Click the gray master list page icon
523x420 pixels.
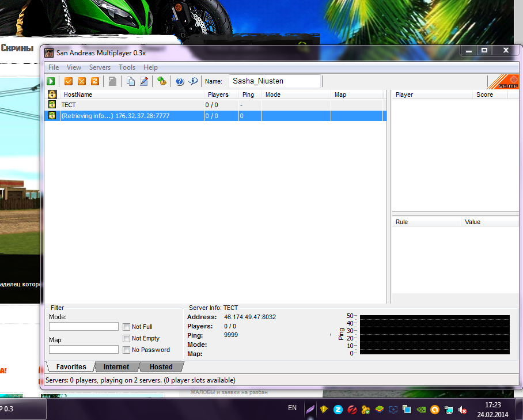[113, 81]
